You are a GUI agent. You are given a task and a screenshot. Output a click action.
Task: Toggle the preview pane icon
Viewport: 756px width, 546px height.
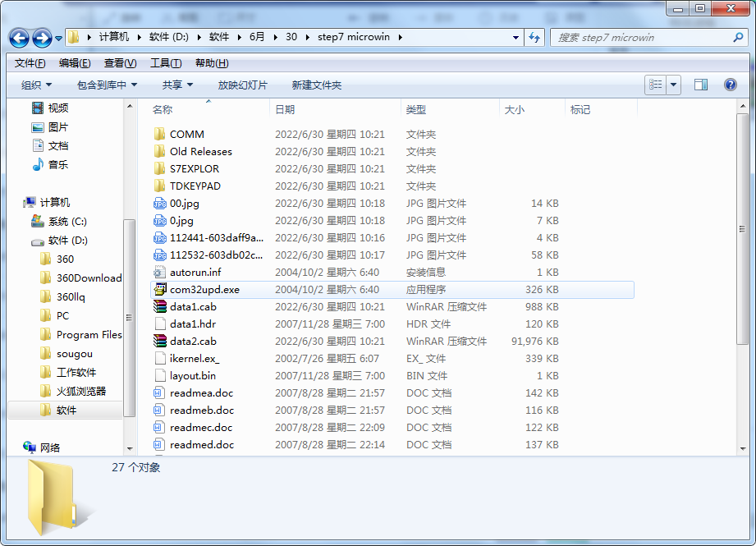tap(700, 85)
